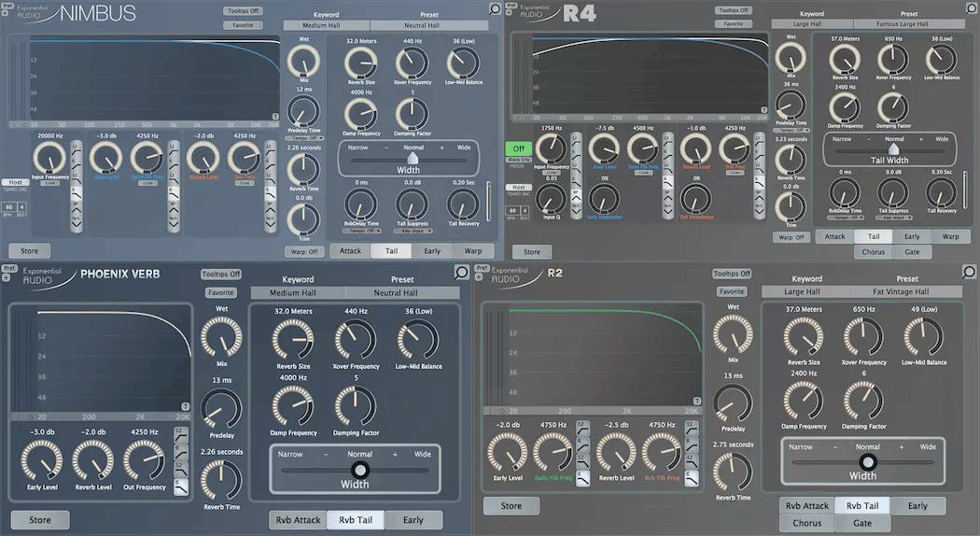Click the down chevron on Nimbus reverb filter strip
The image size is (980, 536).
[x=270, y=222]
